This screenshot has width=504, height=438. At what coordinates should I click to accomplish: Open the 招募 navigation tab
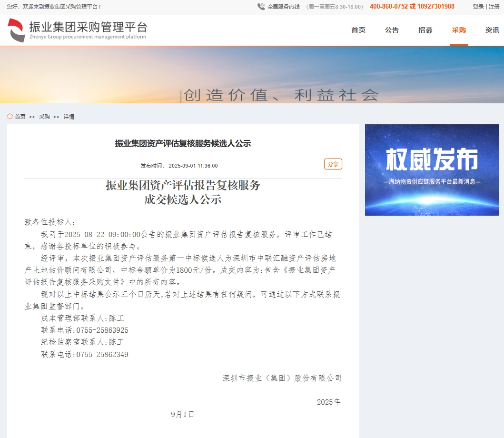point(425,30)
